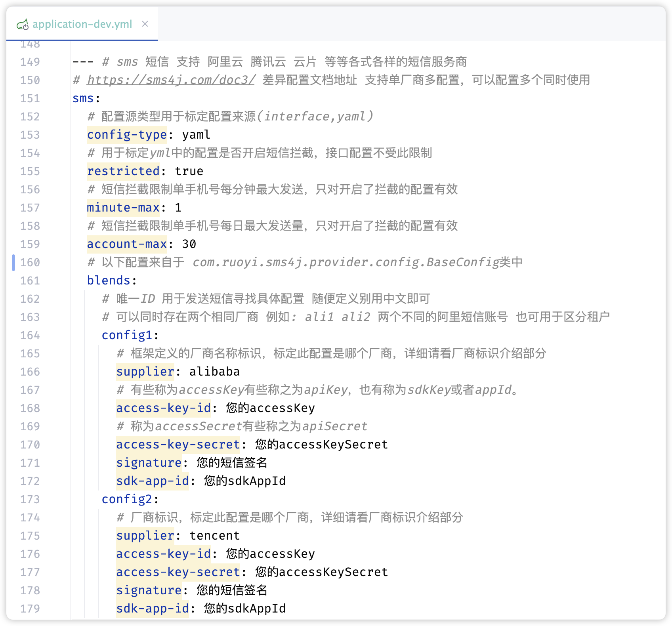Click the comment on line 167 mentioning apiKey
The height and width of the screenshot is (626, 672).
pyautogui.click(x=318, y=390)
